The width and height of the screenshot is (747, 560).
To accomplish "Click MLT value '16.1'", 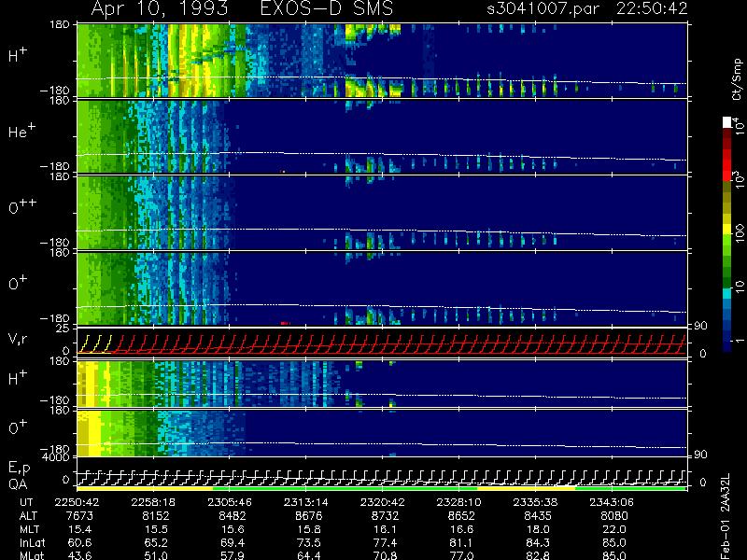I will [385, 529].
